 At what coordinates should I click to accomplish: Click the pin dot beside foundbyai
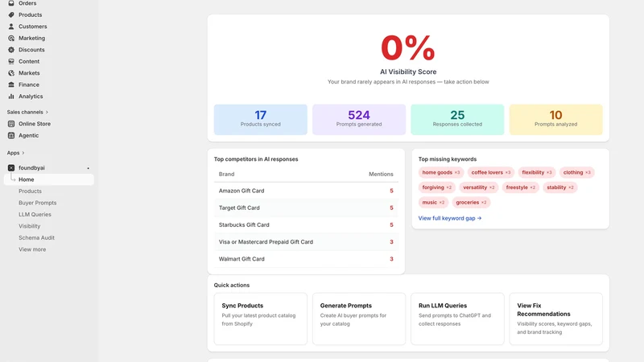tap(88, 168)
